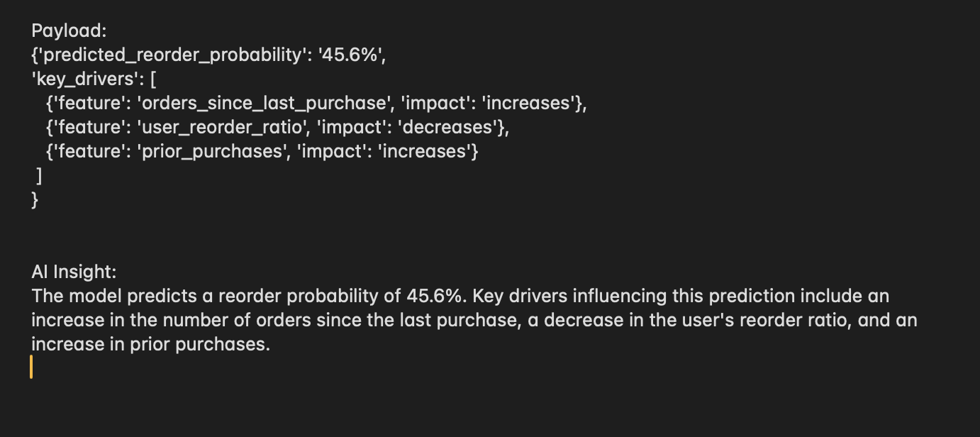980x437 pixels.
Task: Place cursor at the orange caret line
Action: pyautogui.click(x=31, y=367)
